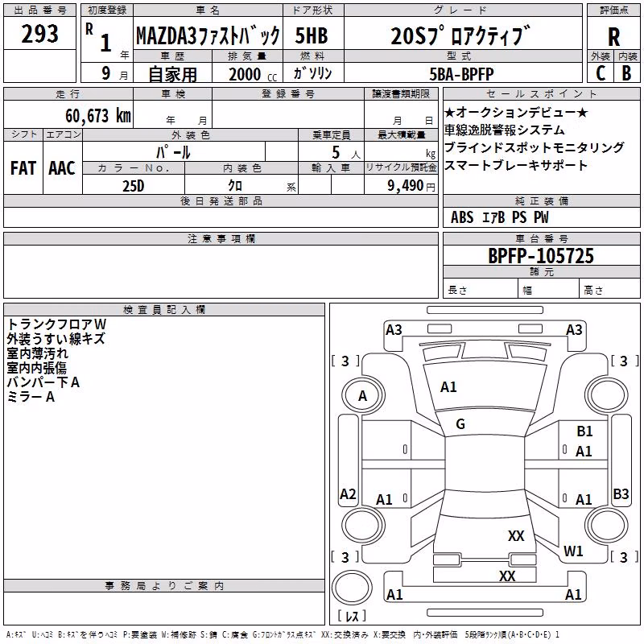Select the interior color クロ

235,186
